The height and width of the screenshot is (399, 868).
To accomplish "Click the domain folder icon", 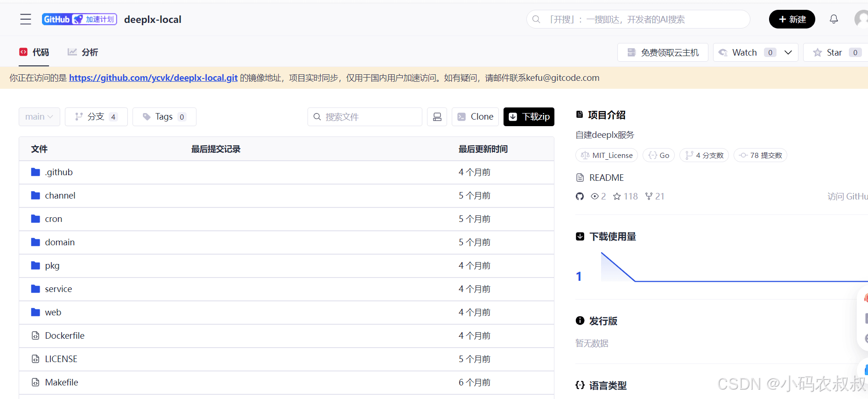I will 35,242.
